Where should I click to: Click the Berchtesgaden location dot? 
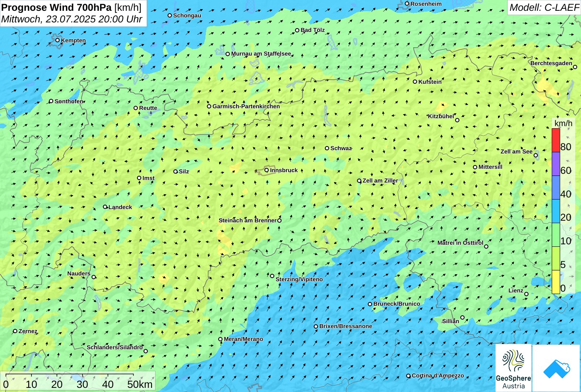(x=575, y=67)
